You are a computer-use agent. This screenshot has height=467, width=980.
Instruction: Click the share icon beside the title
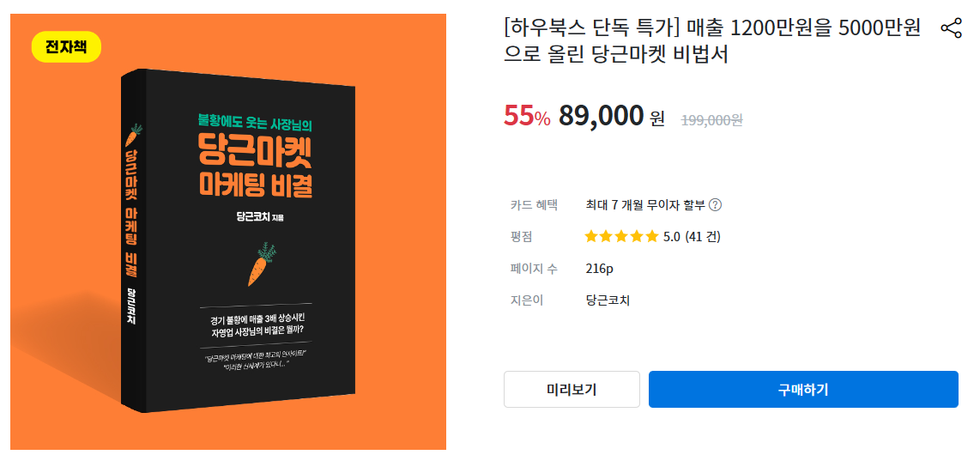(x=951, y=28)
